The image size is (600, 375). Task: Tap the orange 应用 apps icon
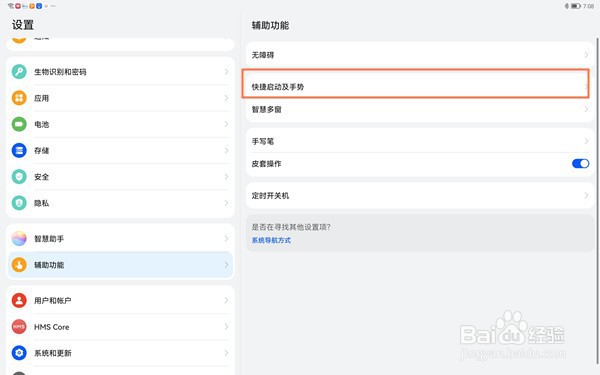(19, 98)
